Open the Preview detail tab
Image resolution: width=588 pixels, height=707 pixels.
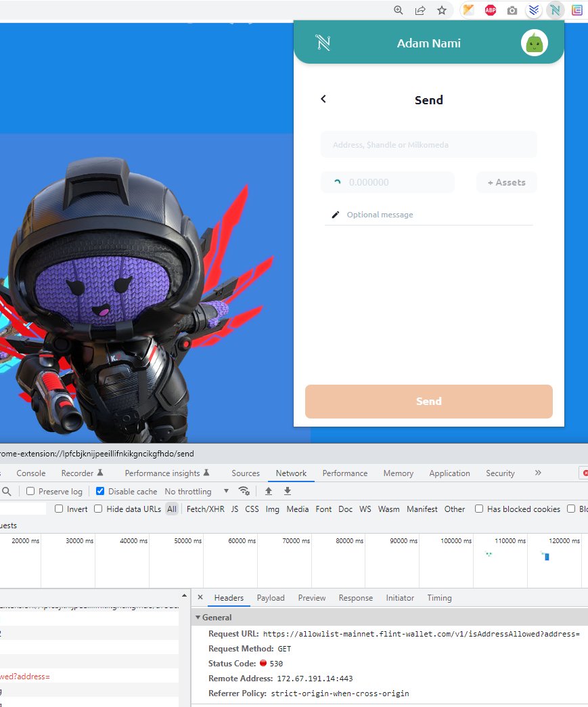[311, 597]
